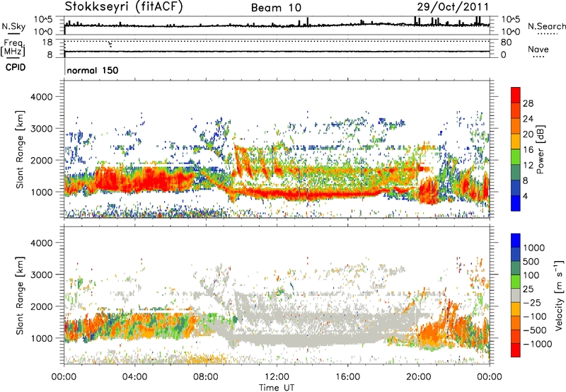Click the 04:00 time axis label
The height and width of the screenshot is (392, 566).
[x=135, y=377]
